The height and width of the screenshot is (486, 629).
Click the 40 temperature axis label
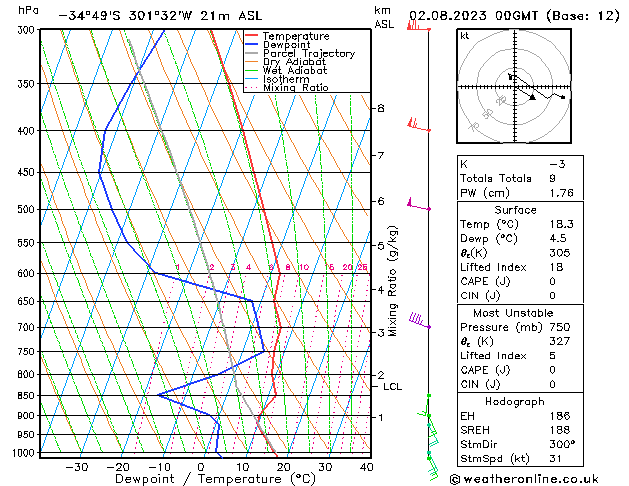coord(367,467)
